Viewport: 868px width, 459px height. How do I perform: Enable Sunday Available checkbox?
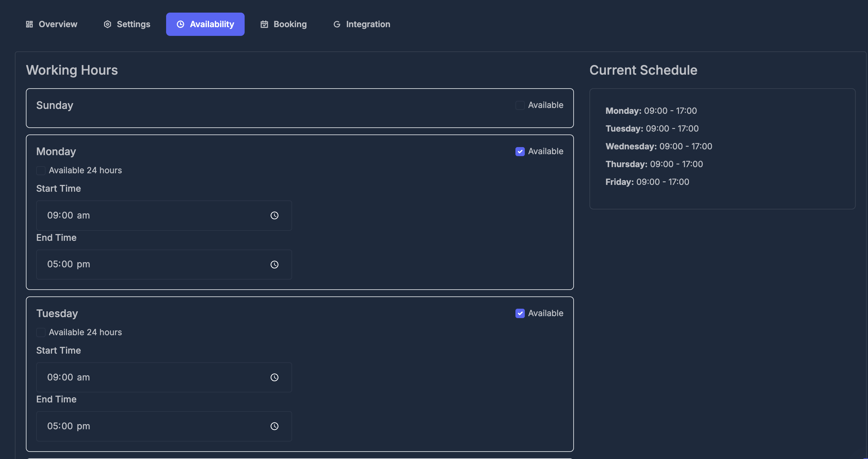(520, 105)
